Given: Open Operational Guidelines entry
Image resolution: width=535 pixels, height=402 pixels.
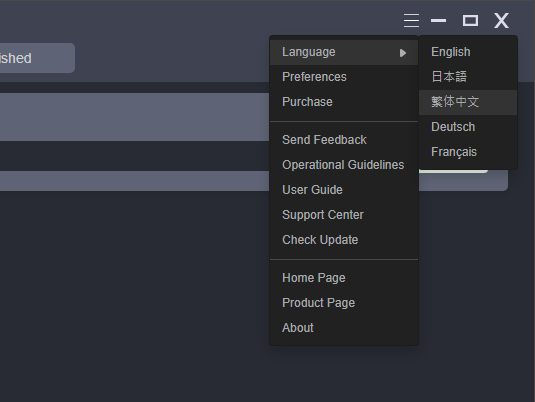Looking at the screenshot, I should [344, 165].
